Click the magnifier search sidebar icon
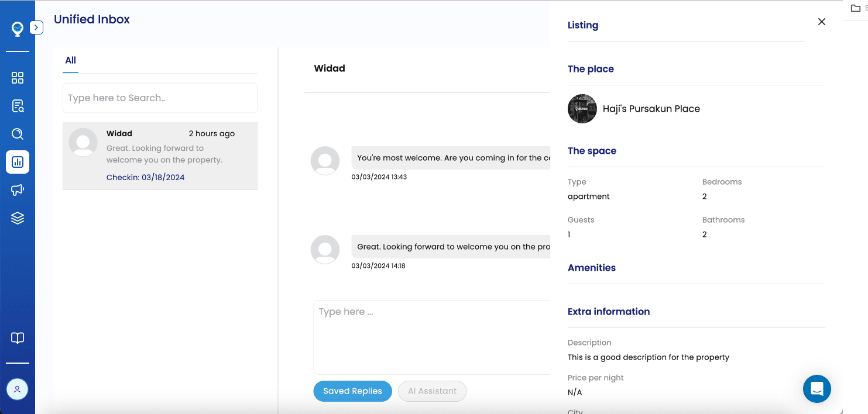The height and width of the screenshot is (414, 868). click(x=18, y=134)
